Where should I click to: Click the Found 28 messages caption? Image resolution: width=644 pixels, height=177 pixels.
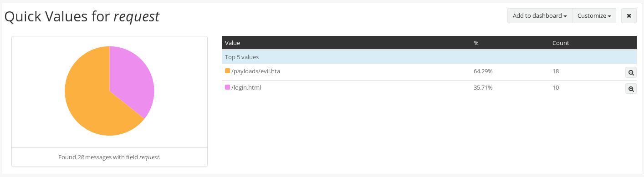click(x=109, y=157)
